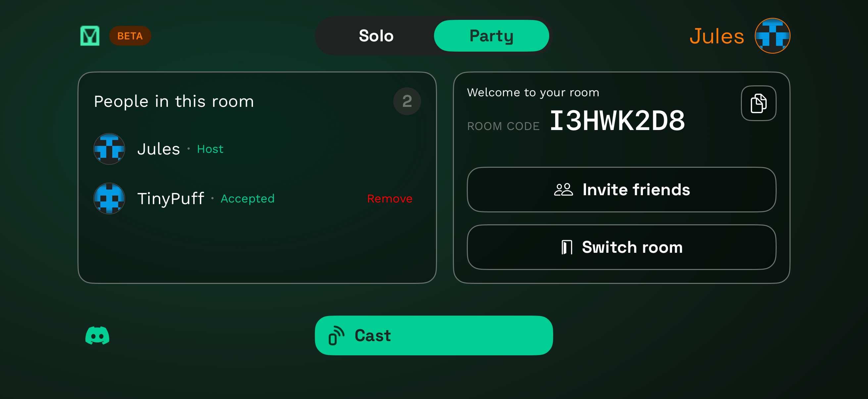Screen dimensions: 868x399
Task: Start casting with the Cast button
Action: 433,335
